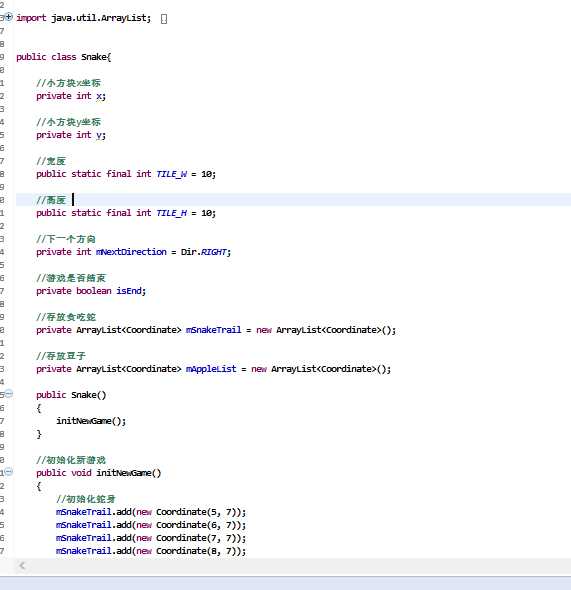
Task: Click the initNewGame(); call inside constructor
Action: click(91, 421)
